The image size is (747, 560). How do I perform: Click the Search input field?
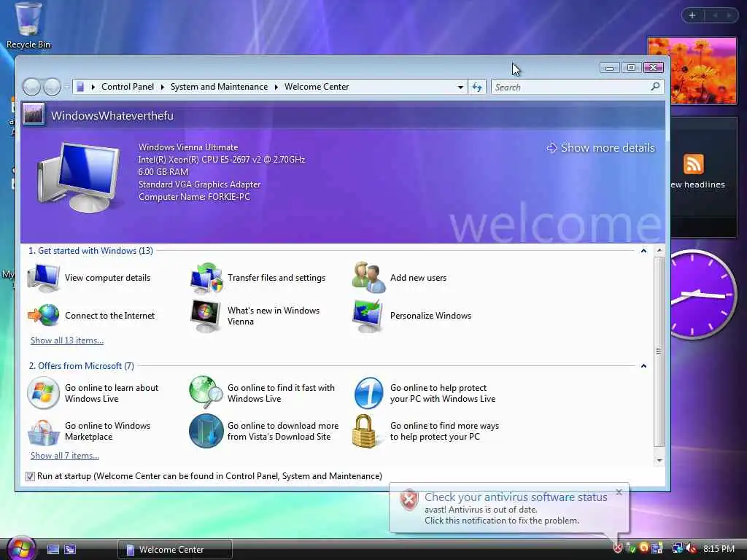(x=570, y=87)
